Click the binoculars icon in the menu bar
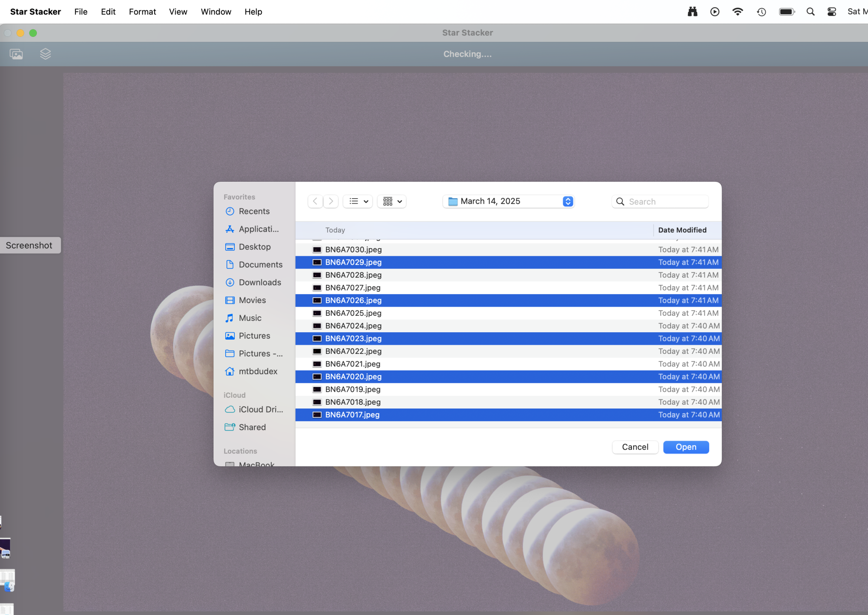868x615 pixels. [x=693, y=12]
